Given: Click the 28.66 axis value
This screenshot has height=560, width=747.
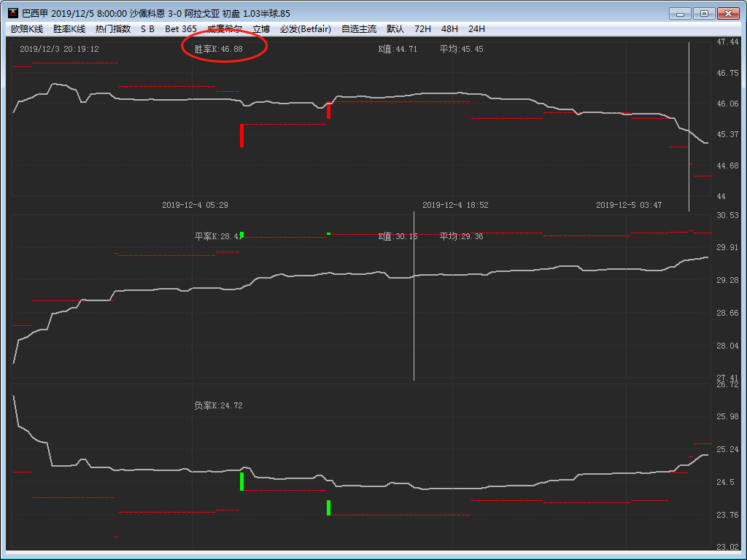Looking at the screenshot, I should coord(727,313).
